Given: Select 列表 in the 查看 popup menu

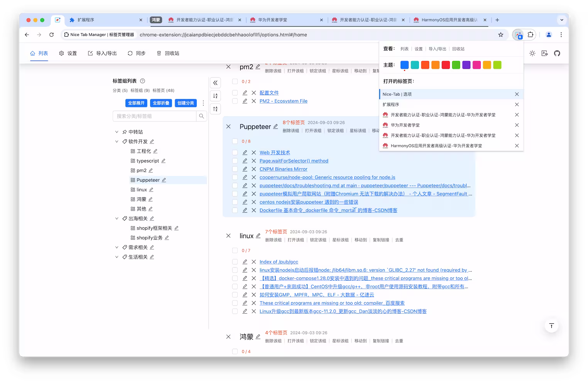Looking at the screenshot, I should point(404,49).
